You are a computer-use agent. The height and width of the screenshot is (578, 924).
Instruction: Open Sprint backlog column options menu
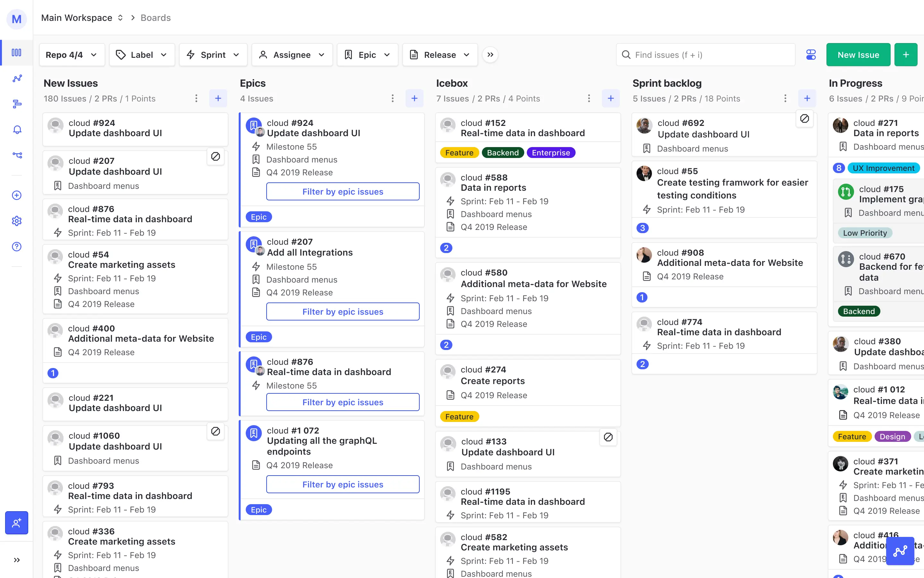click(x=785, y=99)
